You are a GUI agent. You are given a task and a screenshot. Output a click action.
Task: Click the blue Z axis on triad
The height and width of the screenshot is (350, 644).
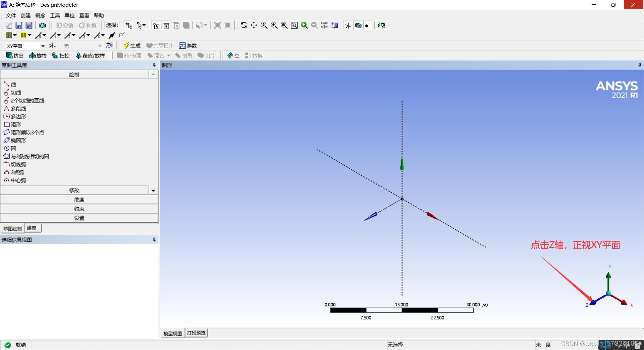point(593,302)
